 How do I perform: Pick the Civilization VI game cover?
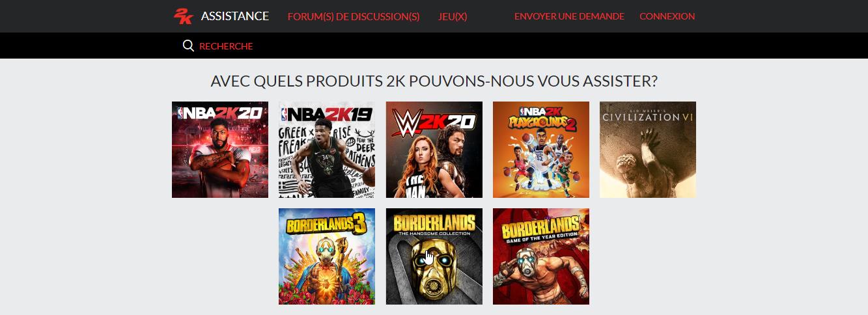click(648, 150)
